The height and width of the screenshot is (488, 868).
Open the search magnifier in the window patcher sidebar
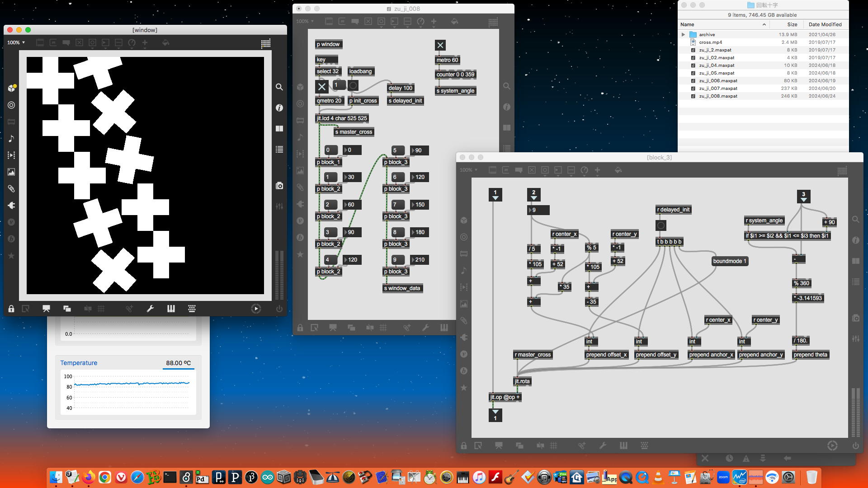click(x=279, y=87)
